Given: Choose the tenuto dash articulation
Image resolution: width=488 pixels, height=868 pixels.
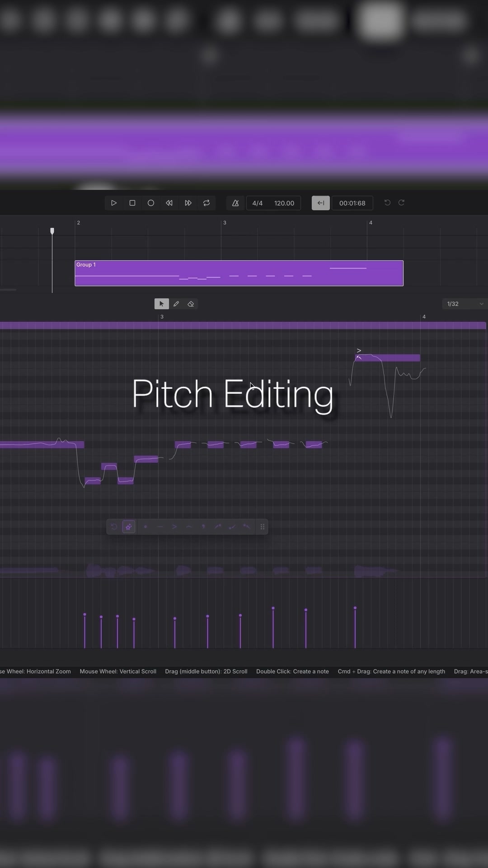Looking at the screenshot, I should tap(160, 527).
